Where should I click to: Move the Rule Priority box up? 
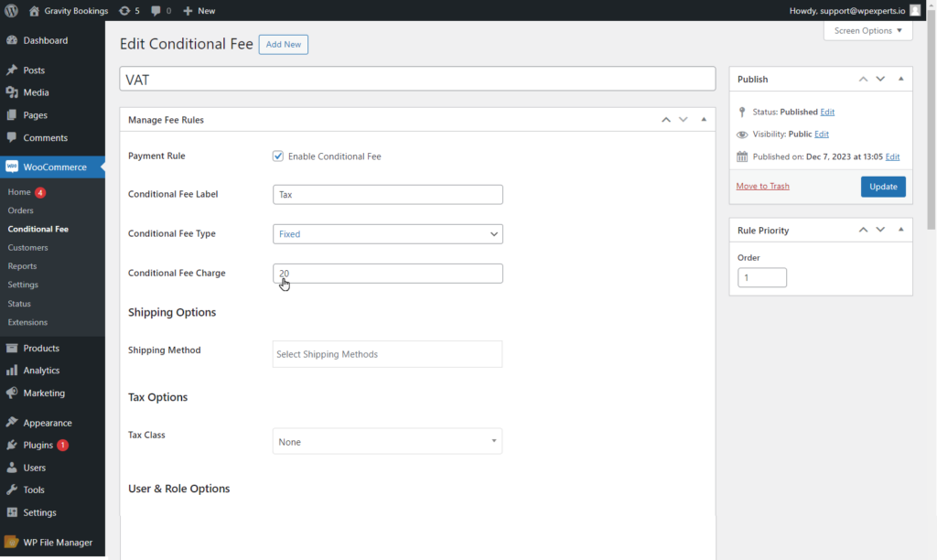click(863, 230)
